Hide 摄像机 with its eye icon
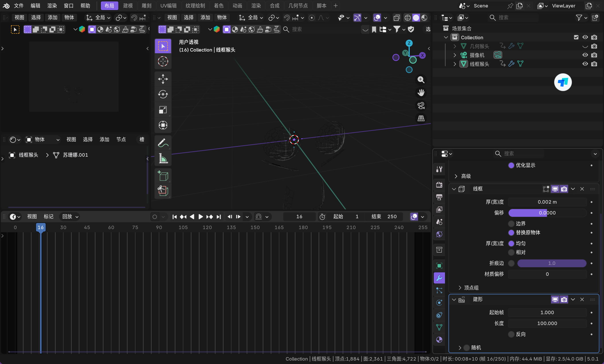604x364 pixels. coord(585,55)
